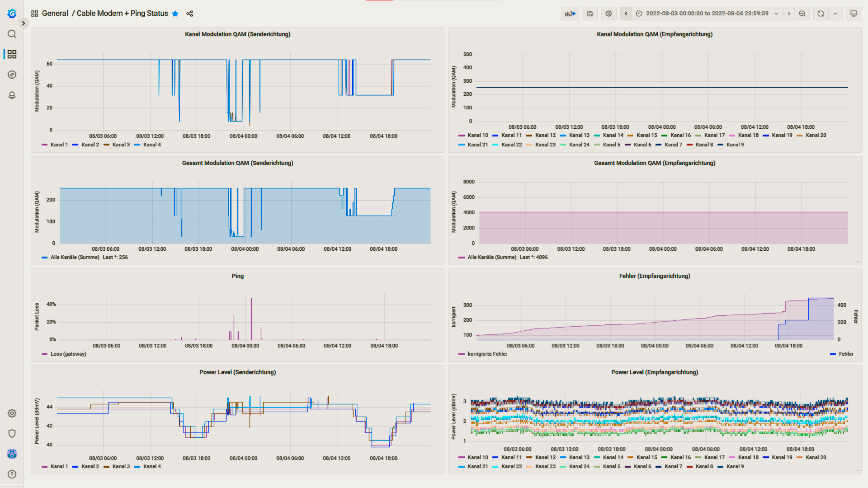The image size is (868, 488).
Task: Open the time range picker dropdown
Action: click(707, 14)
